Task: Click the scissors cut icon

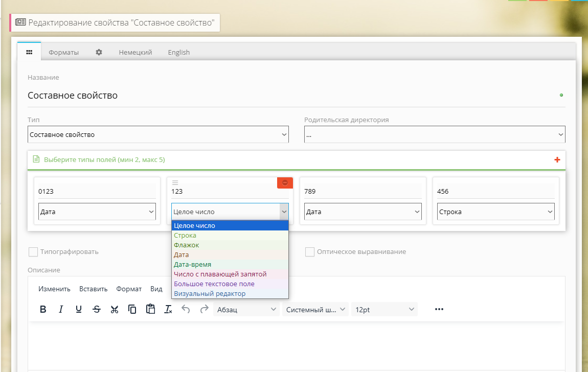Action: pyautogui.click(x=115, y=309)
